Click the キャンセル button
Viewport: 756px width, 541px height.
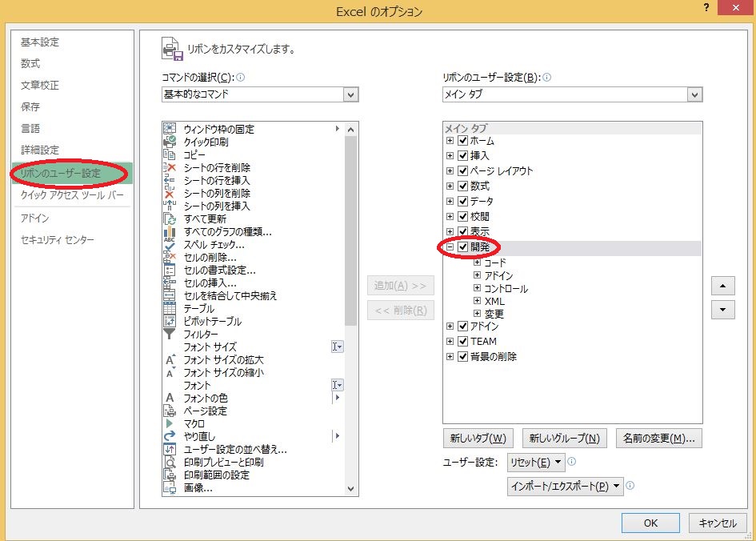coord(718,523)
